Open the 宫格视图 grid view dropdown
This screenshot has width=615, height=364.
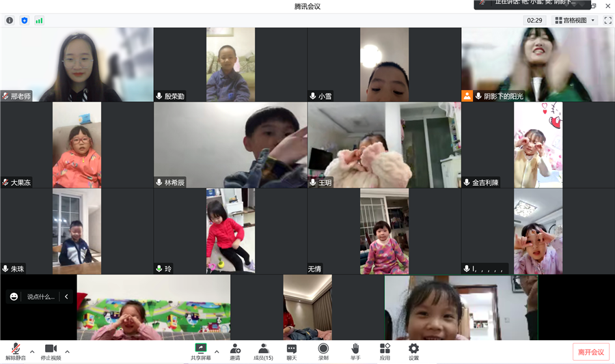coord(575,20)
